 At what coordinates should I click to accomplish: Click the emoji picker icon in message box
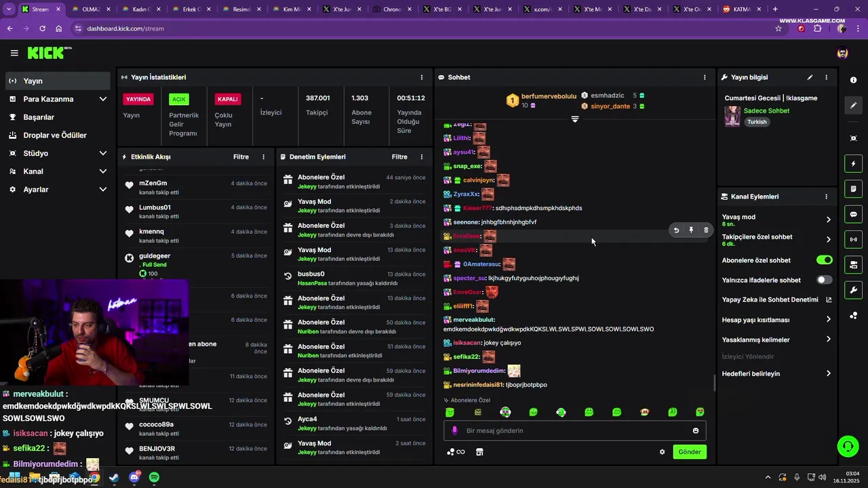tap(696, 430)
